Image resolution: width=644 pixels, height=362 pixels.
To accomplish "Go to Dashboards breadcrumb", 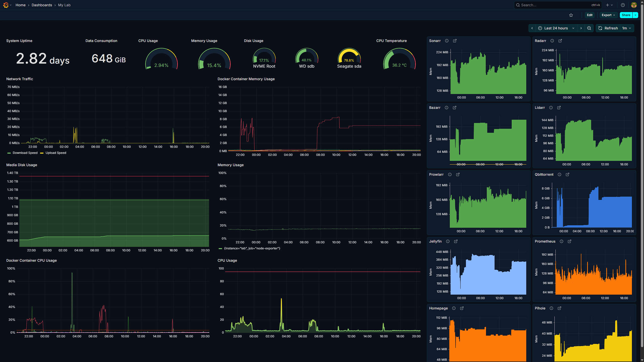I will pyautogui.click(x=42, y=5).
